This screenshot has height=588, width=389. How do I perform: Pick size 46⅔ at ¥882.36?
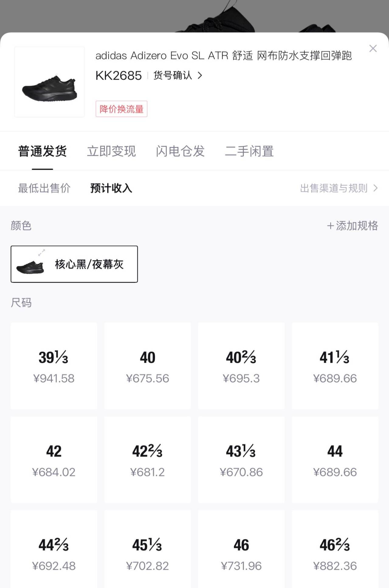tap(335, 553)
